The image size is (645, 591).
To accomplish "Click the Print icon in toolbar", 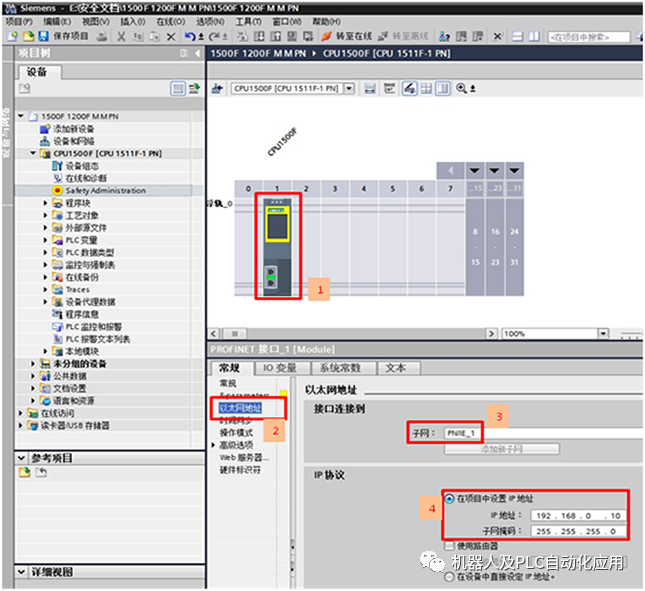I will [102, 37].
